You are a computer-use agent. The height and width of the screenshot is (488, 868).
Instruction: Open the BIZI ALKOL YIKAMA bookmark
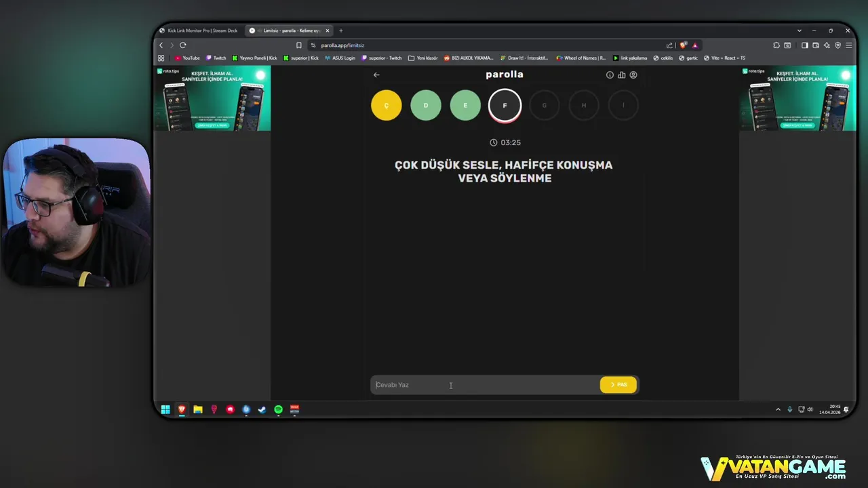pyautogui.click(x=469, y=58)
